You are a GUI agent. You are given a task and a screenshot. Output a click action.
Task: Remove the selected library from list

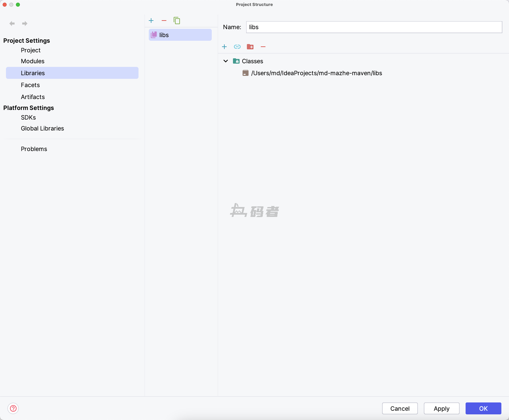pos(164,21)
